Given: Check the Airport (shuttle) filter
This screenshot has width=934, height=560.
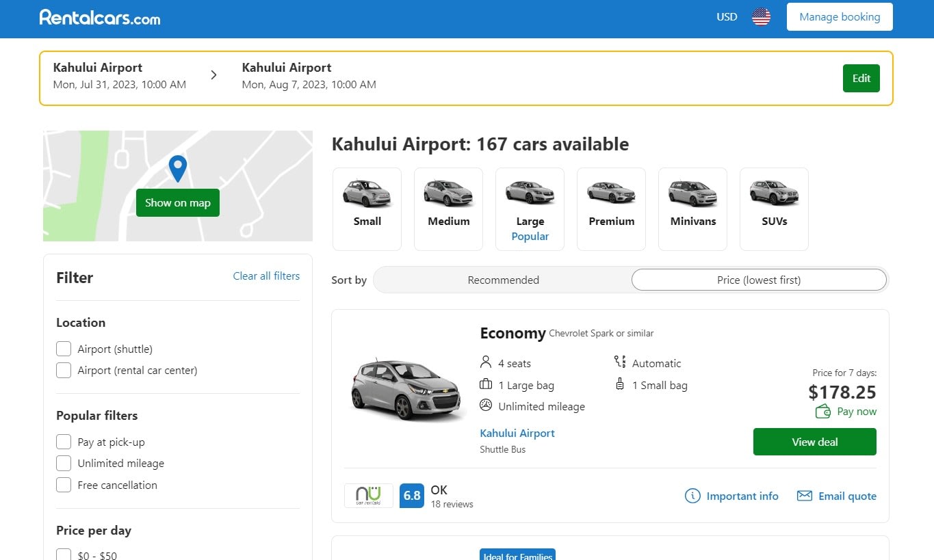Looking at the screenshot, I should click(64, 349).
